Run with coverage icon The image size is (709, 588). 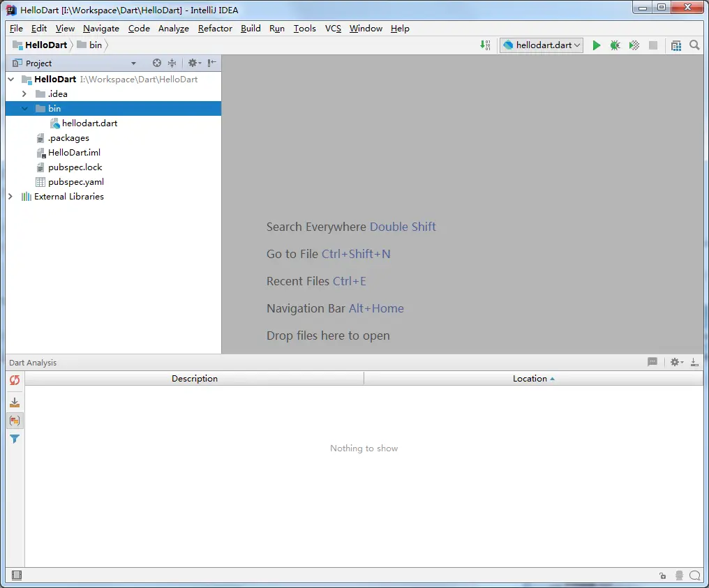click(x=634, y=45)
